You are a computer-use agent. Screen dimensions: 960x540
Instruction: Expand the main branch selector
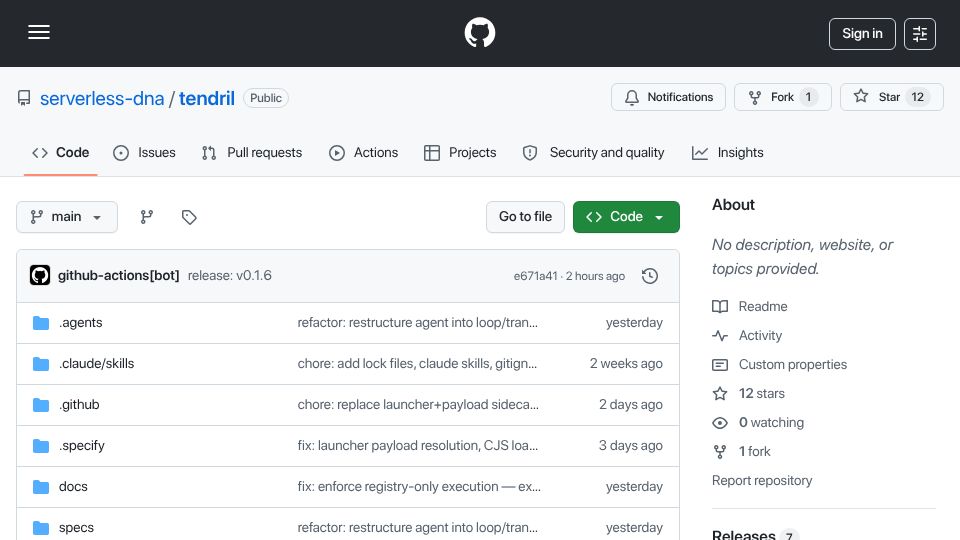[x=67, y=217]
